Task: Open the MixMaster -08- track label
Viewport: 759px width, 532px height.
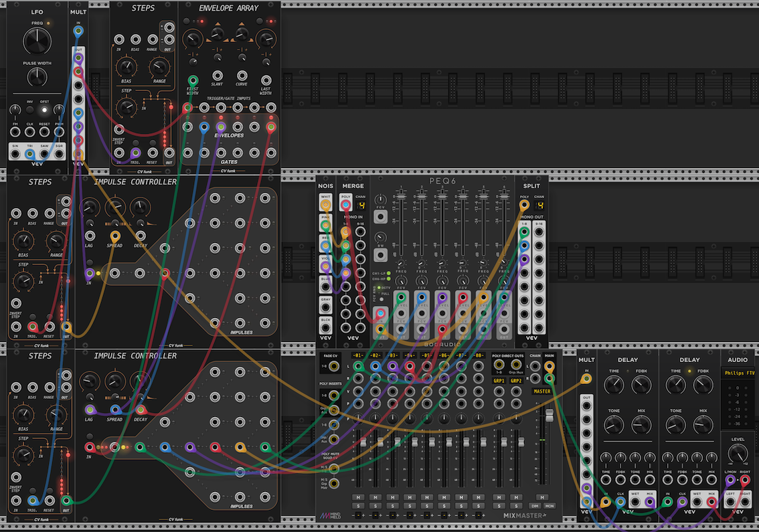Action: pyautogui.click(x=479, y=356)
